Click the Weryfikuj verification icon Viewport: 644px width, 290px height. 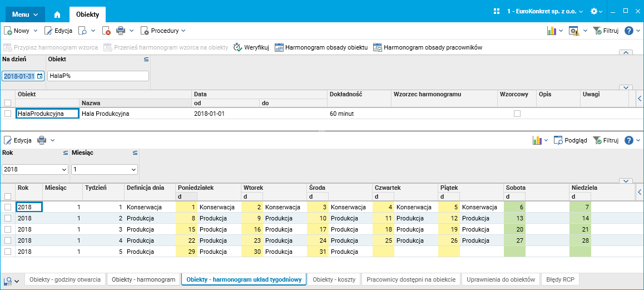[x=238, y=47]
